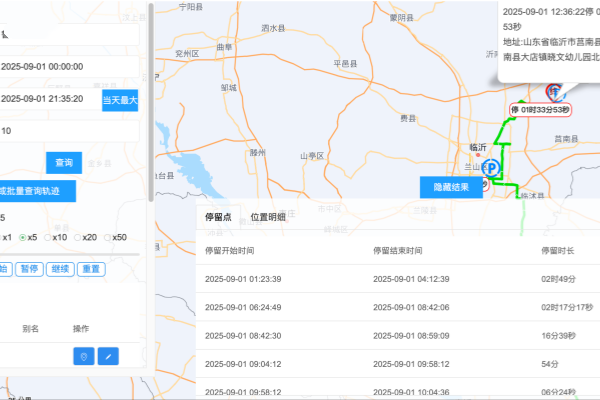The height and width of the screenshot is (400, 600).
Task: Click the playback progress slider bar
Action: [x=69, y=254]
